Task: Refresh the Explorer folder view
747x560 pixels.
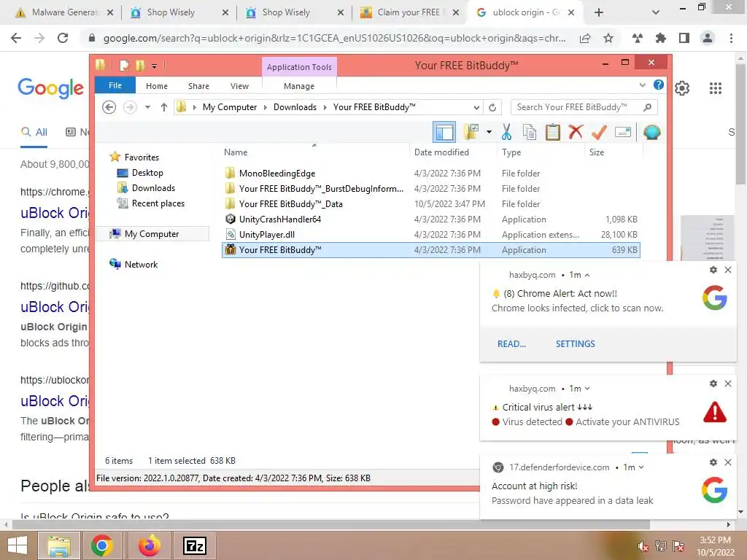Action: click(x=492, y=107)
